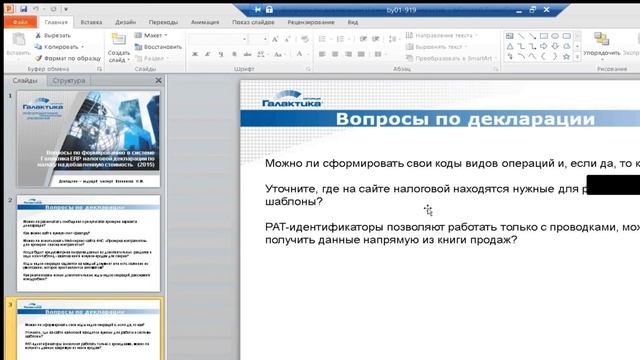640x360 pixels.
Task: Open the Дизайн ribbon tab
Action: [125, 22]
